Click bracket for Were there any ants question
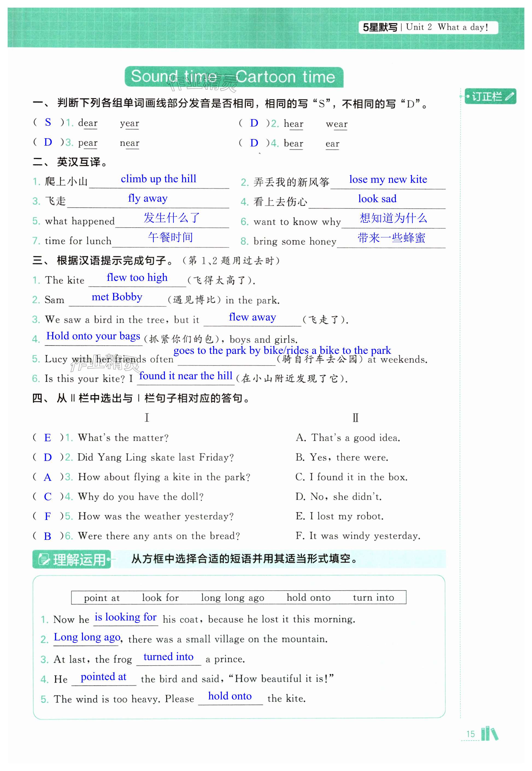 tap(48, 536)
